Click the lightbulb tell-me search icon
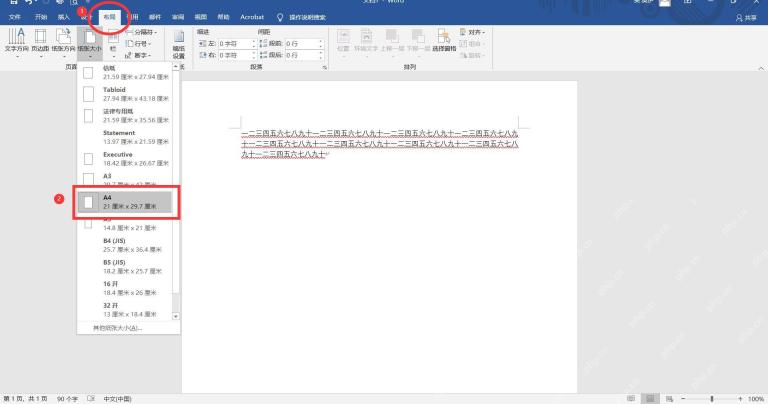This screenshot has width=768, height=404. (280, 17)
